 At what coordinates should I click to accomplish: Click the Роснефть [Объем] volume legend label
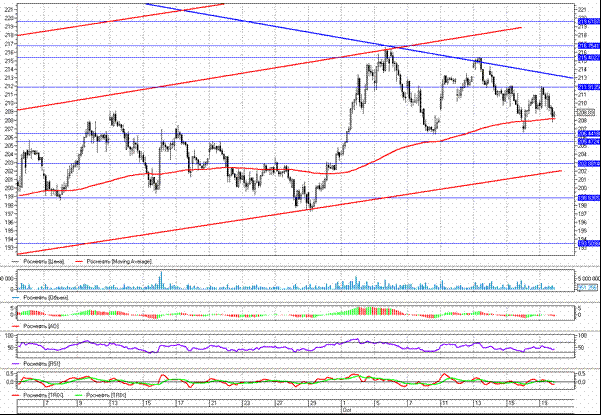pyautogui.click(x=42, y=298)
